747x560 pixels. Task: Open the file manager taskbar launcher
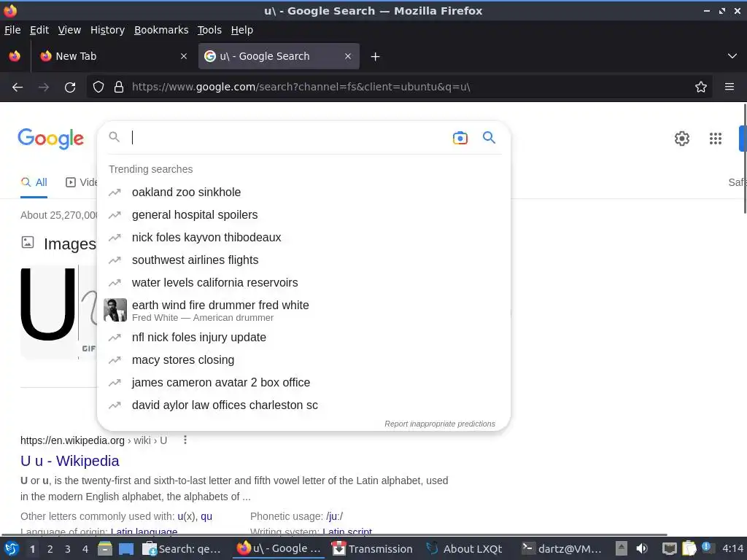pos(105,549)
